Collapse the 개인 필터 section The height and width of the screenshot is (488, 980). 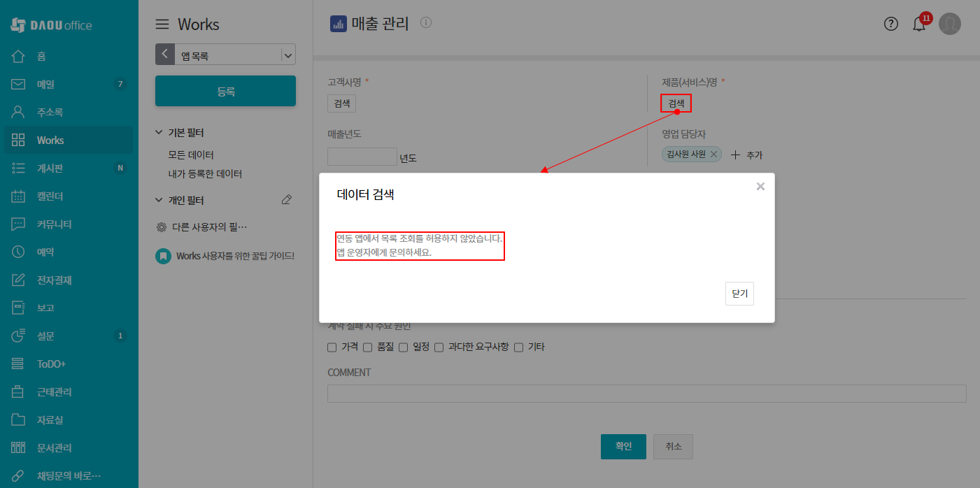pos(159,201)
